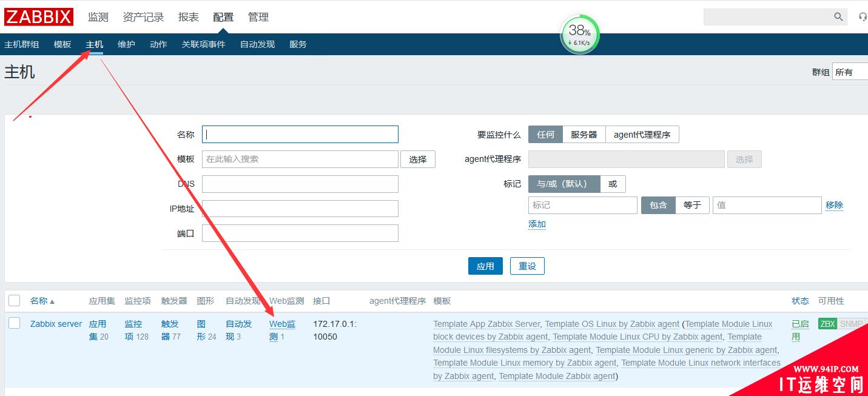
Task: Go to 模板 submenu
Action: click(62, 44)
